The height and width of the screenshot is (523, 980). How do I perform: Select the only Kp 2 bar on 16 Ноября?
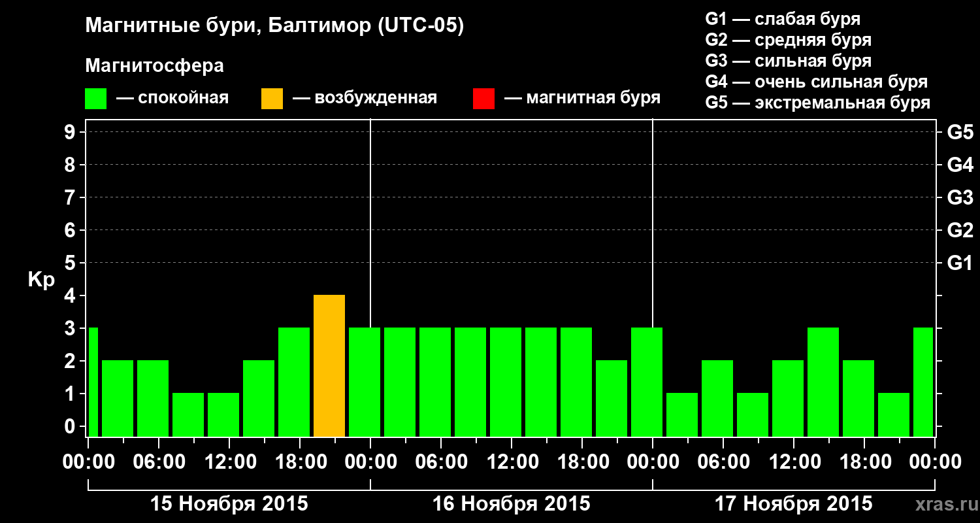612,399
